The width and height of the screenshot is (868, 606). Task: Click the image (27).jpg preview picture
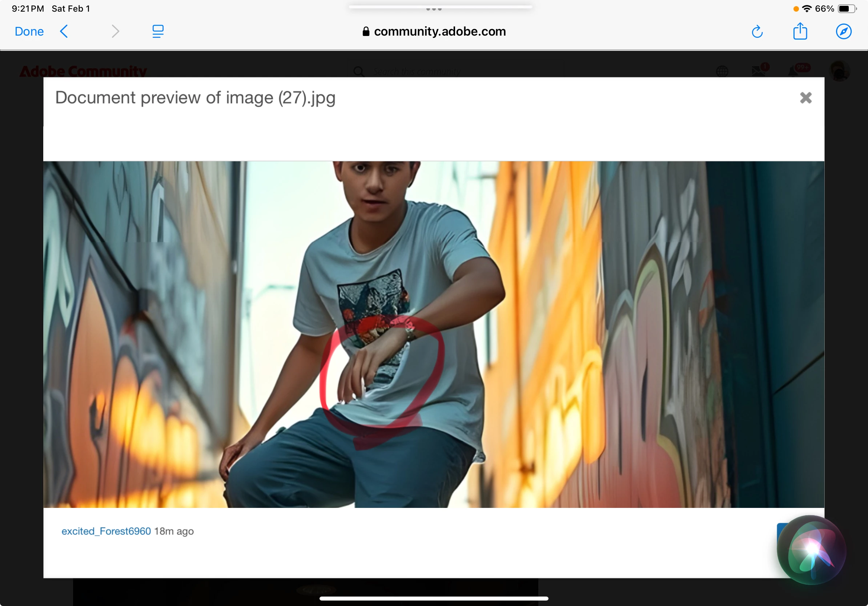point(434,334)
